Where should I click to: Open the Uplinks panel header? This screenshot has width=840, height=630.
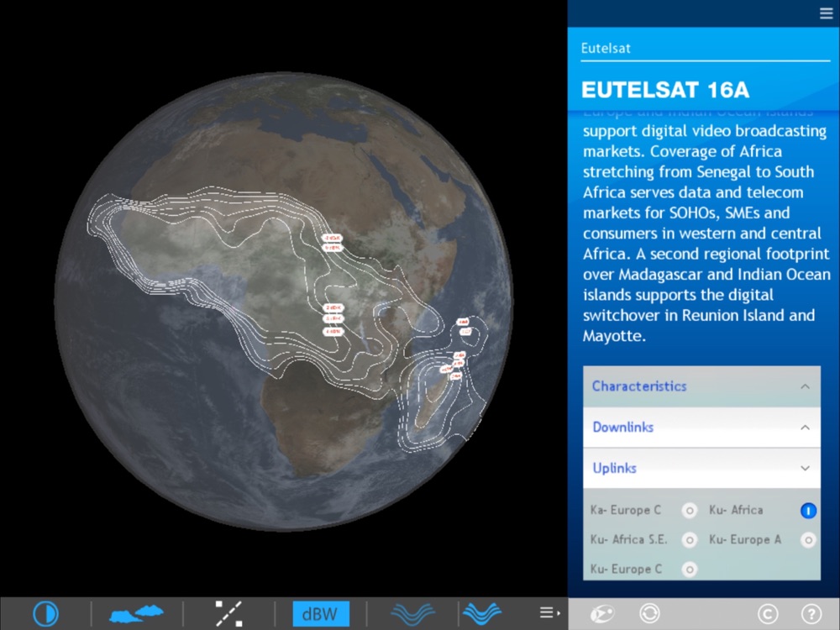(701, 468)
